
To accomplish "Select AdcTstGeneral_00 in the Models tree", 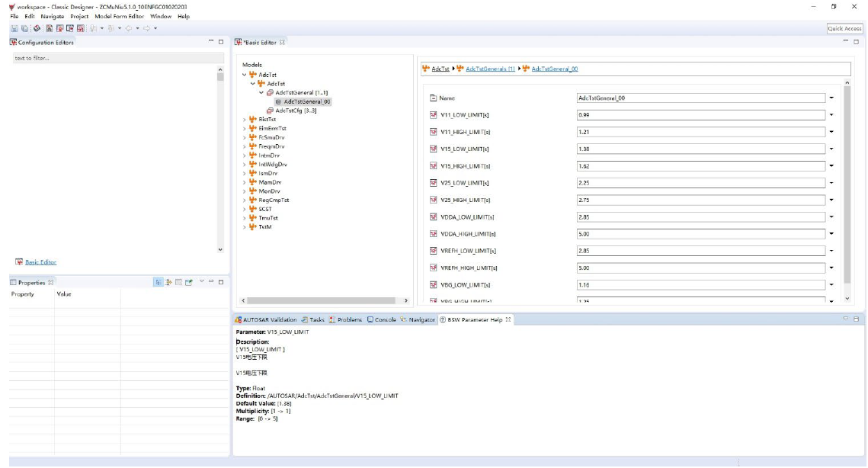I will [303, 102].
